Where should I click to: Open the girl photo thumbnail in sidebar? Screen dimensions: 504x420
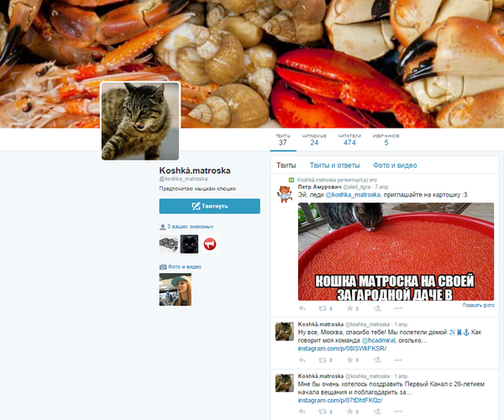pos(176,290)
